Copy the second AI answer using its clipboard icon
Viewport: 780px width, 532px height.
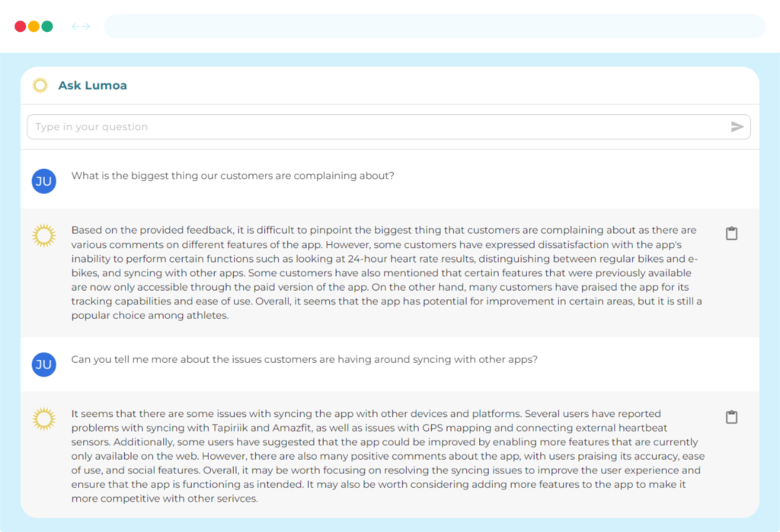[x=731, y=417]
